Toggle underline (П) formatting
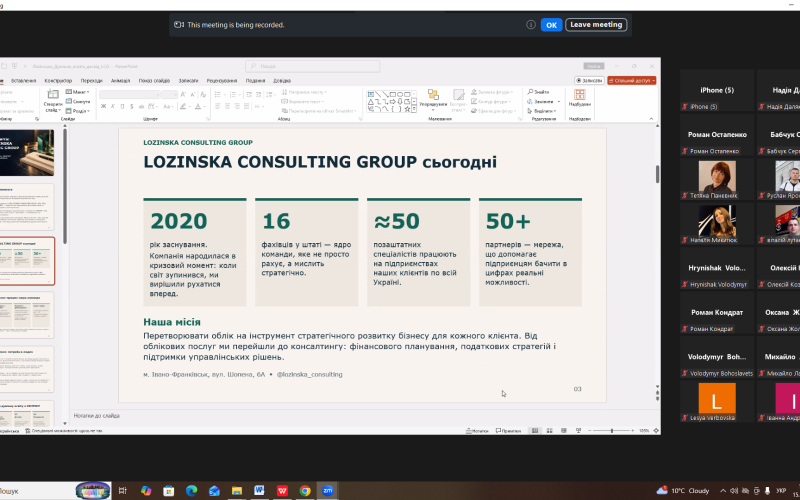This screenshot has height=500, width=800. point(122,107)
